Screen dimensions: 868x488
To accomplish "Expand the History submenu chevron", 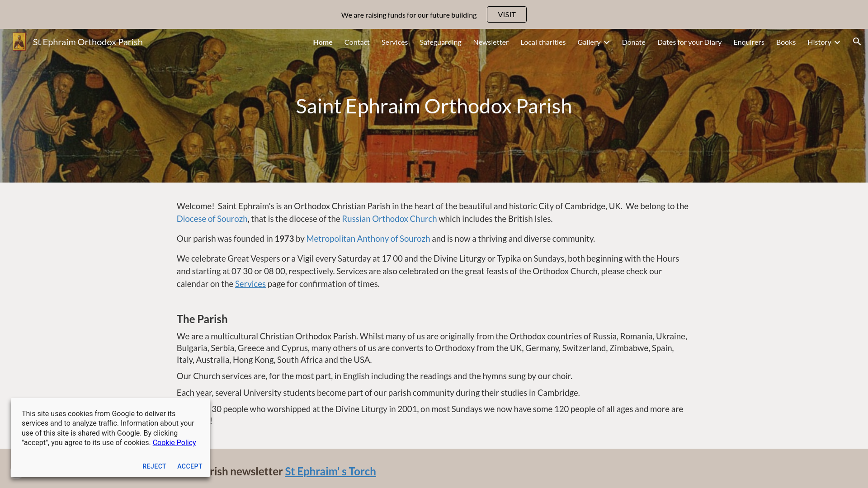I will pyautogui.click(x=837, y=42).
